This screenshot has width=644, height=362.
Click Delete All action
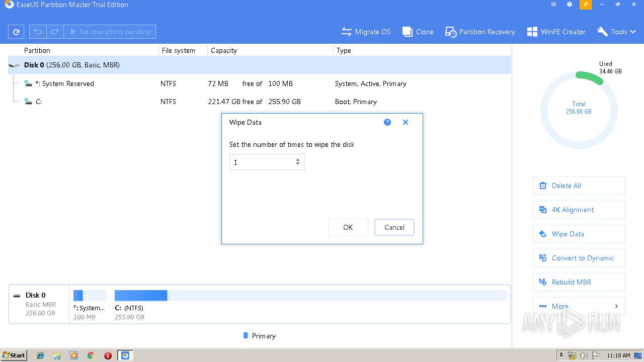[x=579, y=186]
